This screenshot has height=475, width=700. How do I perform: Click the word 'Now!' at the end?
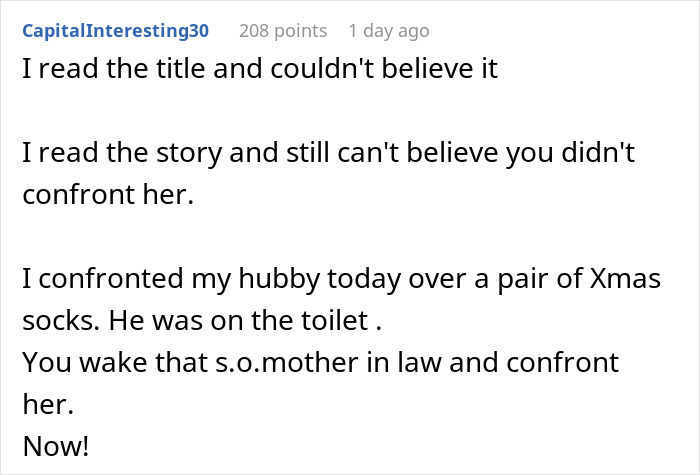coord(56,446)
